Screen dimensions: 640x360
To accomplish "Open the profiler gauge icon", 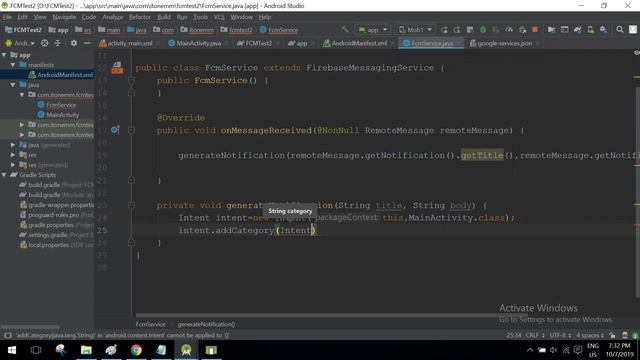I will pos(509,29).
